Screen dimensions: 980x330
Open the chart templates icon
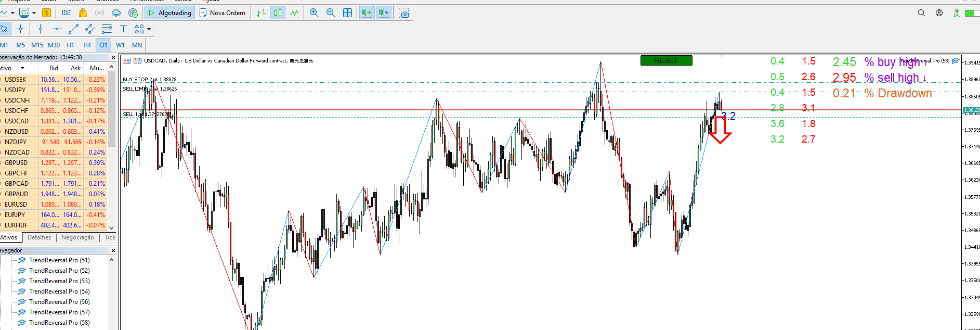click(24, 13)
